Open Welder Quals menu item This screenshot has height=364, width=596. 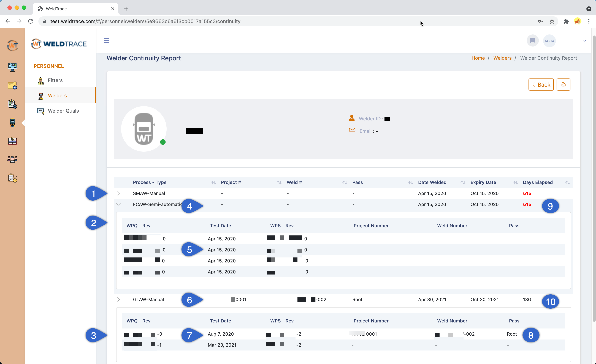pos(63,111)
